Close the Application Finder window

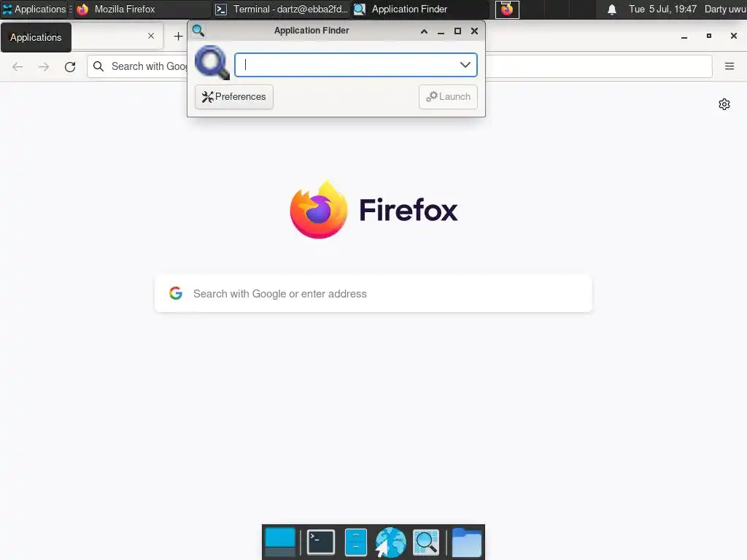point(474,31)
